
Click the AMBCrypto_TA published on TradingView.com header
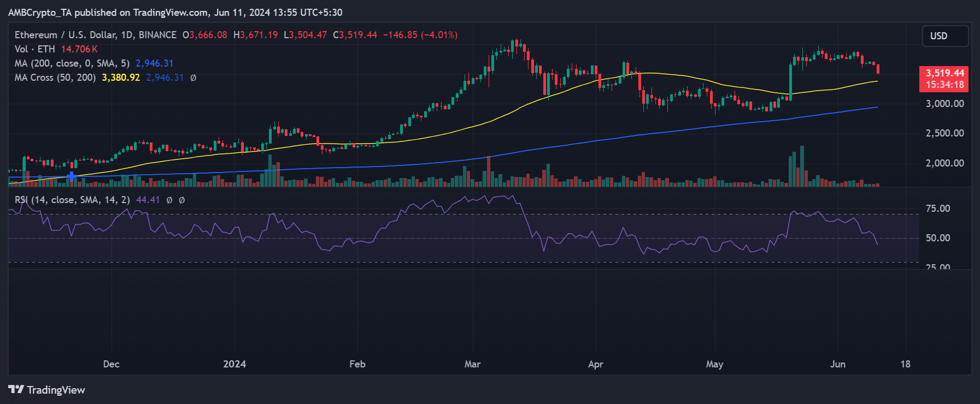(x=175, y=12)
